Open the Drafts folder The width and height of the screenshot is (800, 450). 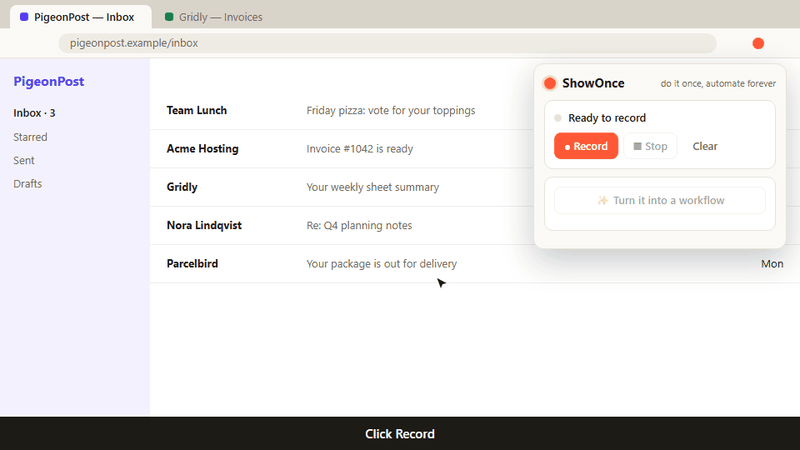28,184
